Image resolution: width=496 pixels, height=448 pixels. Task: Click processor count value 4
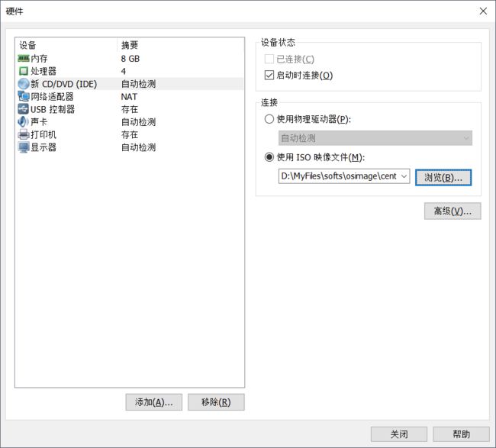pyautogui.click(x=124, y=71)
